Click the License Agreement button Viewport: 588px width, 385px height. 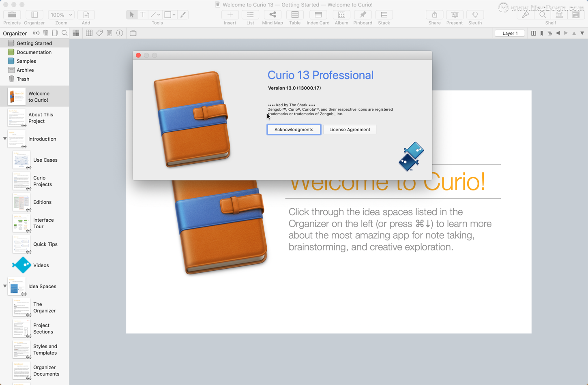point(350,130)
